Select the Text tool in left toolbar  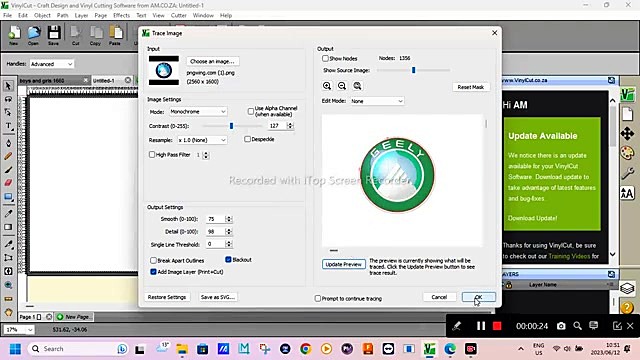[x=8, y=127]
